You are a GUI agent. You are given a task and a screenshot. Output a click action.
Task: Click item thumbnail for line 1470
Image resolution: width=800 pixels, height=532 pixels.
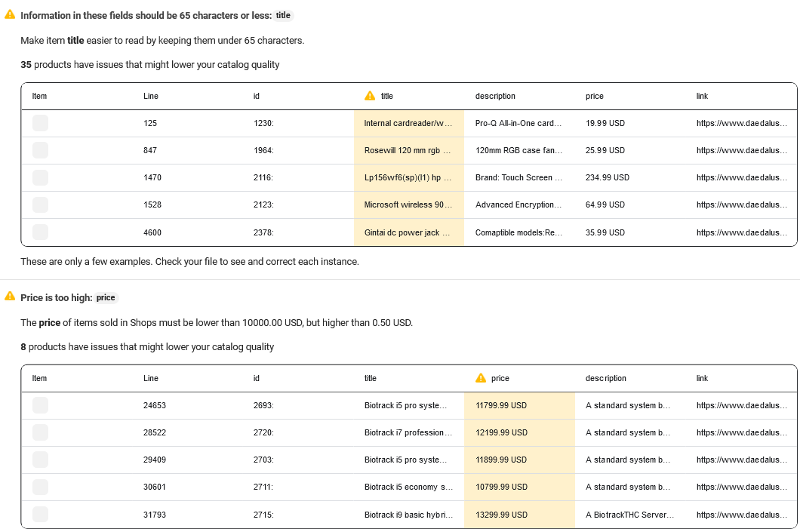40,177
